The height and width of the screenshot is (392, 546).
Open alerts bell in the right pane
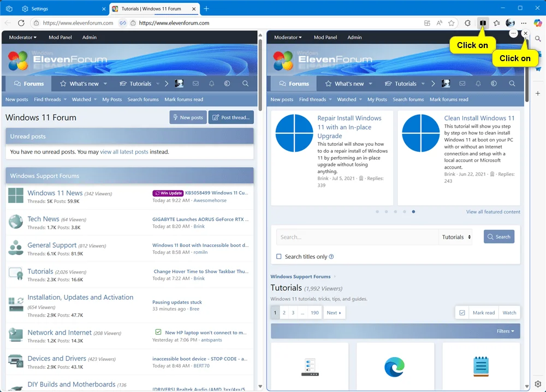478,84
